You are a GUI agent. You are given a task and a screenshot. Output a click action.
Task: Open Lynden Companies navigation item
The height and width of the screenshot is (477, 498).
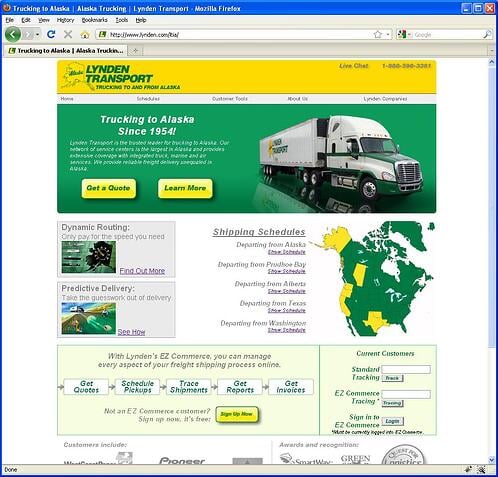coord(385,99)
